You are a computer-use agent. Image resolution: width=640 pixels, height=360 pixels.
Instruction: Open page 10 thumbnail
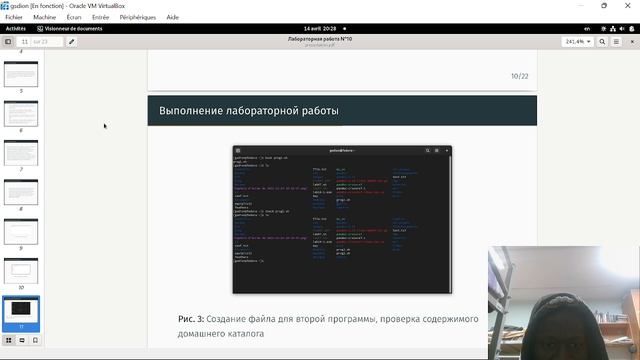pos(21,271)
